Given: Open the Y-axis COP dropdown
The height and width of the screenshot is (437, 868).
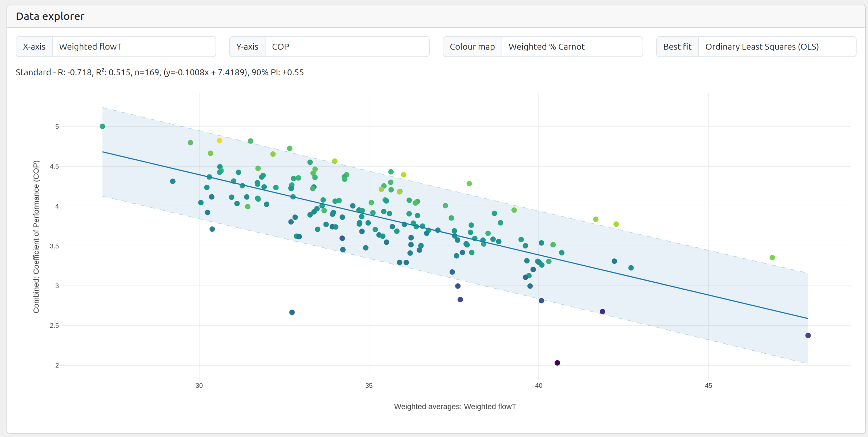Looking at the screenshot, I should tap(347, 47).
